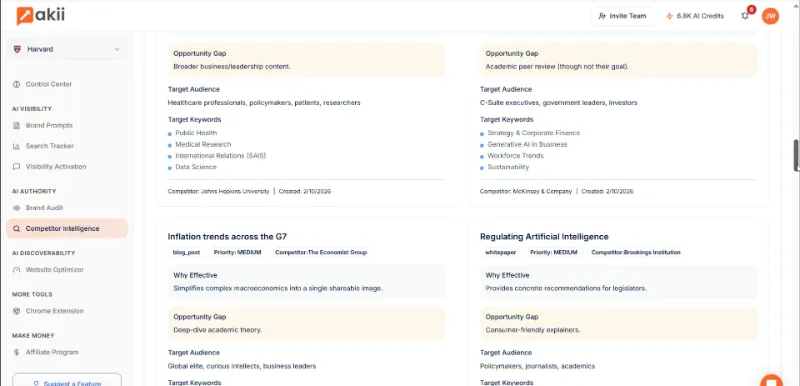Click 'Healthcare professionals, policymakers' audience text
The width and height of the screenshot is (800, 386).
(264, 102)
